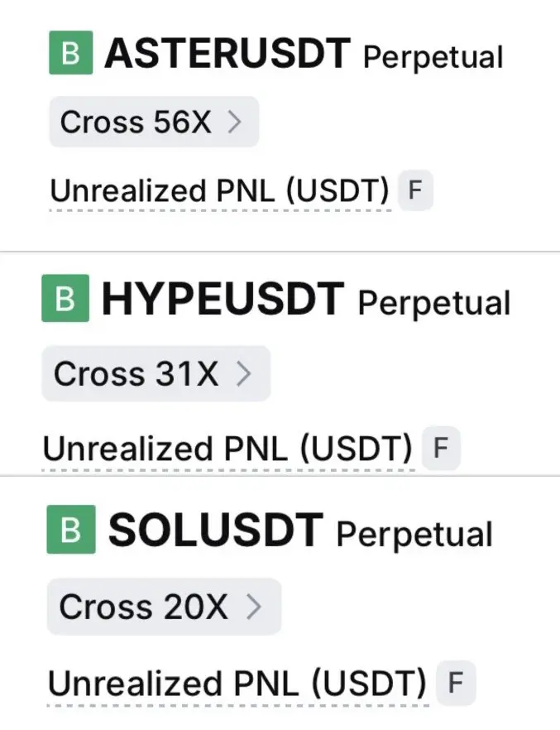Click the Perpetual text next to ASTERUSDT
560x730 pixels.
433,58
